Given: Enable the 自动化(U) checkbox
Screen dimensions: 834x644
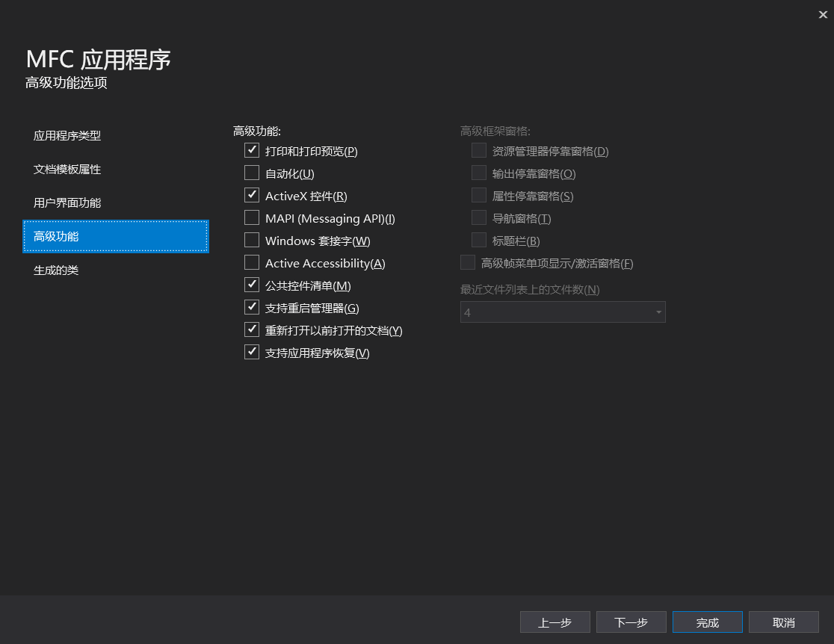Looking at the screenshot, I should click(252, 173).
